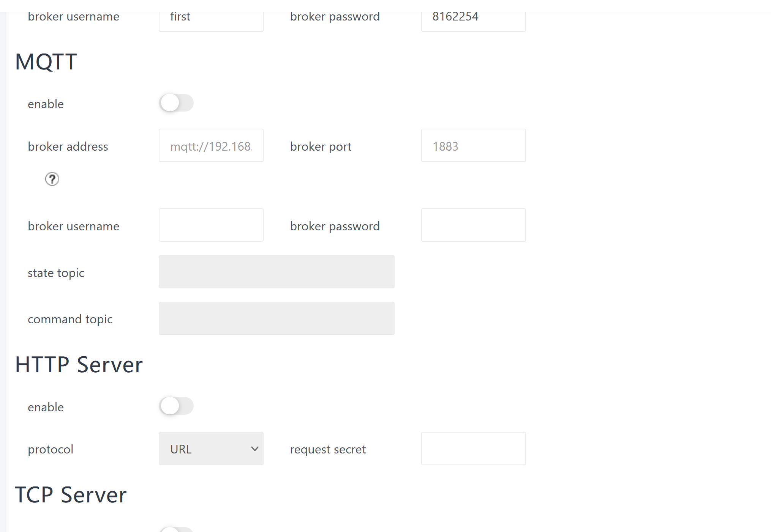Click the MQTT section heading

point(46,62)
